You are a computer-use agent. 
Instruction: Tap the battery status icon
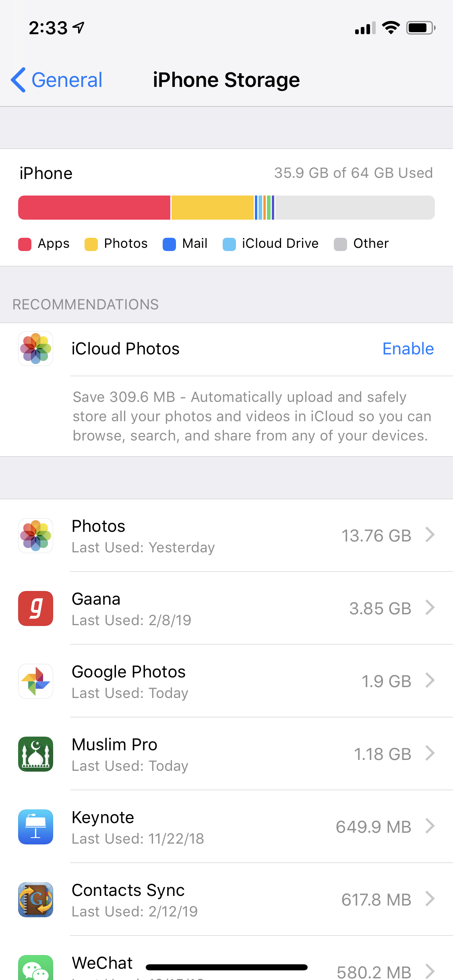click(x=420, y=28)
